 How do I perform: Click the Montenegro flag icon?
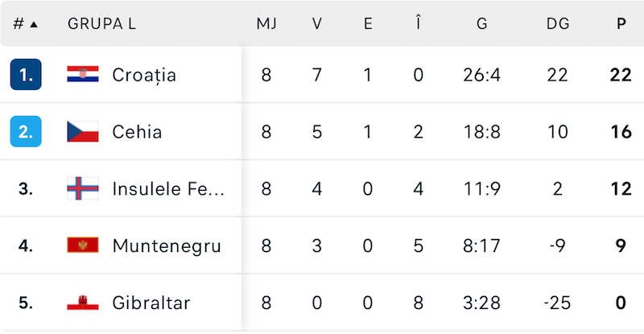(83, 245)
